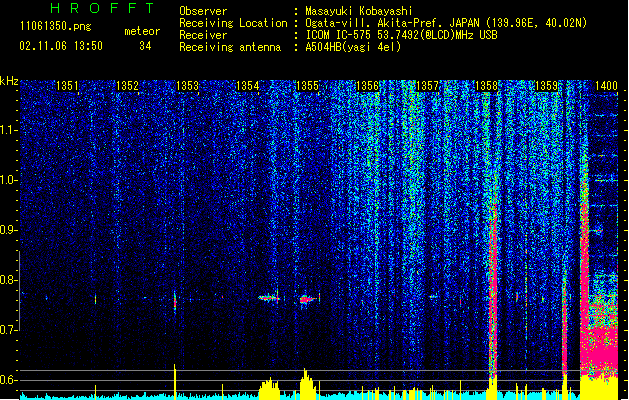This screenshot has width=629, height=400.
Task: Click the 'Receiving antenna' label
Action: (x=230, y=47)
